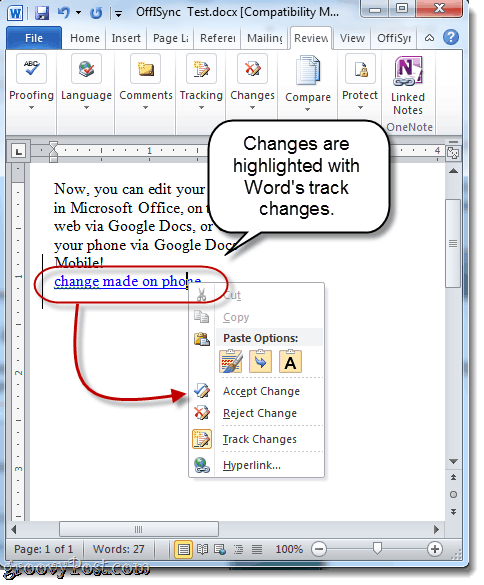This screenshot has height=585, width=484.
Task: Click the Next Page double-arrow button
Action: pos(453,512)
